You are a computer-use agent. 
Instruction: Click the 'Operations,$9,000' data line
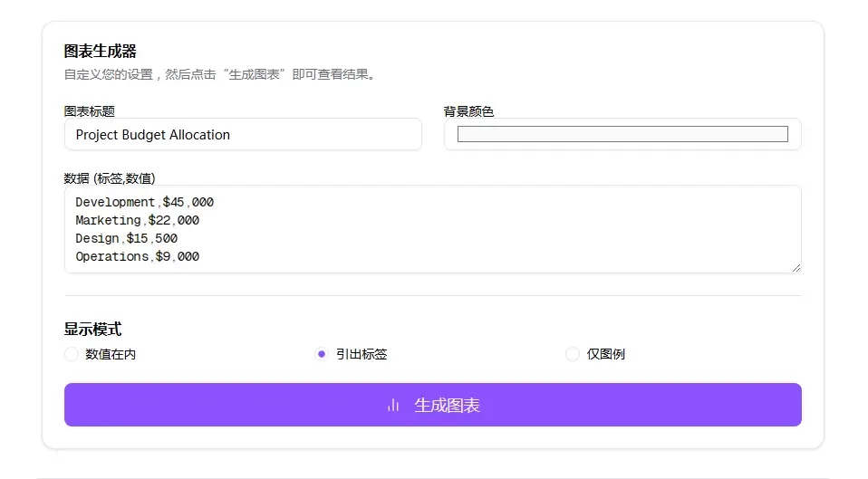click(138, 256)
